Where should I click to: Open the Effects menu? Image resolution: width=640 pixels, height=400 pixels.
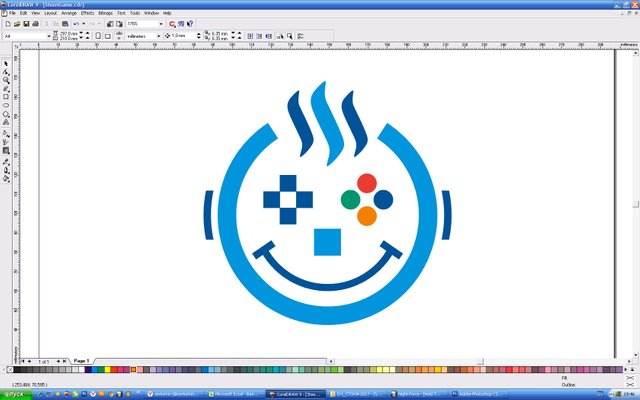[87, 13]
